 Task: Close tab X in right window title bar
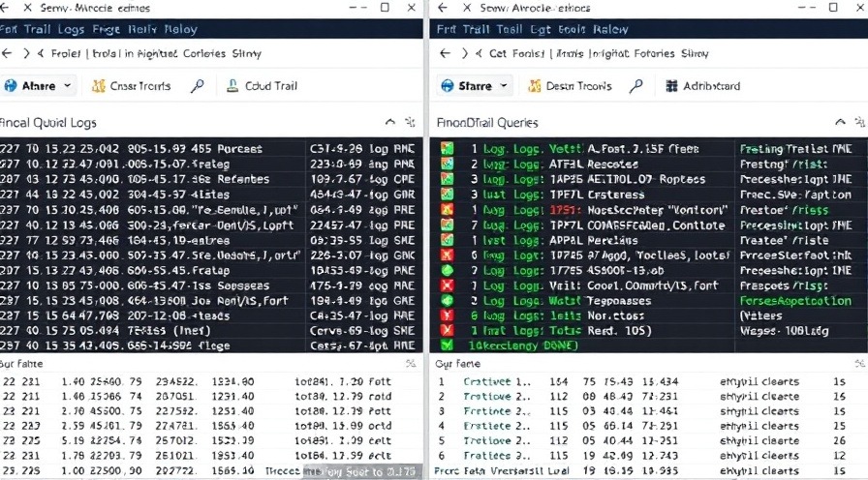click(x=467, y=8)
